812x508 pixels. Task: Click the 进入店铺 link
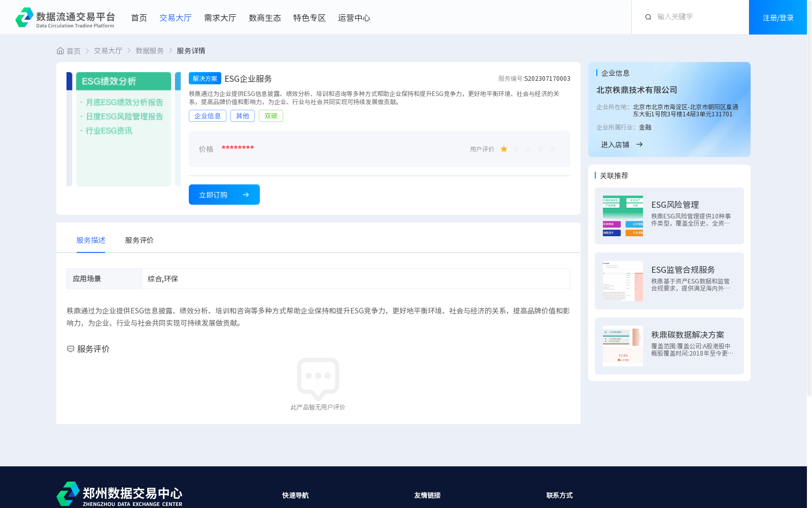click(615, 145)
